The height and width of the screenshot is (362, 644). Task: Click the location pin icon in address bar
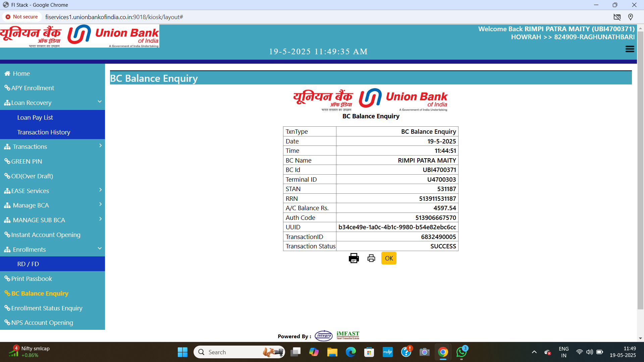(x=631, y=17)
